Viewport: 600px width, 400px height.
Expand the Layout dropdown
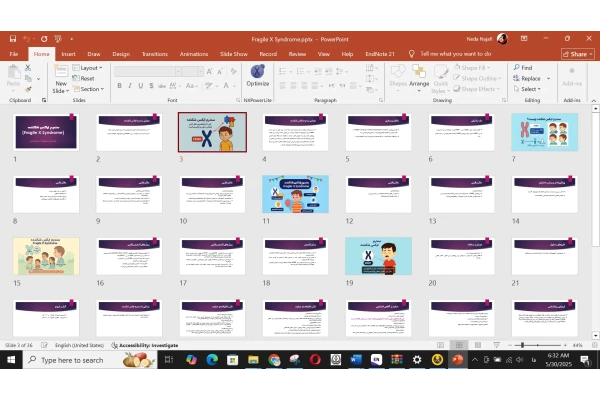88,68
